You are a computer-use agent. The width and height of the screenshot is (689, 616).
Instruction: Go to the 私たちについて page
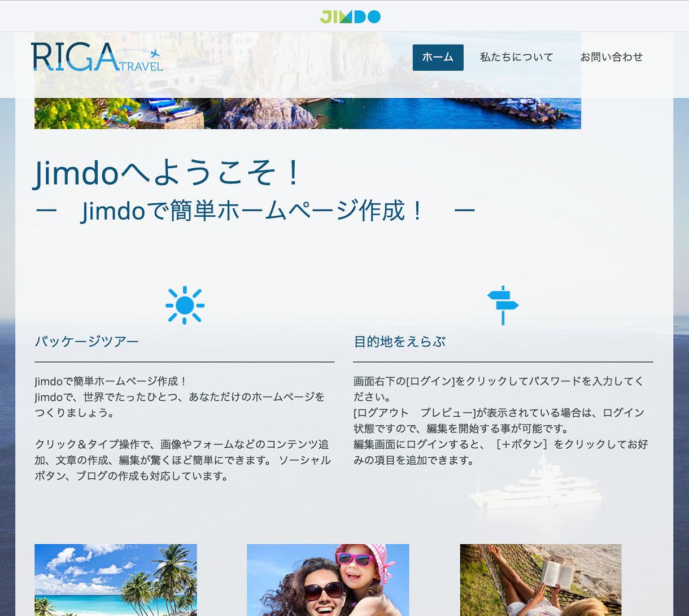516,57
